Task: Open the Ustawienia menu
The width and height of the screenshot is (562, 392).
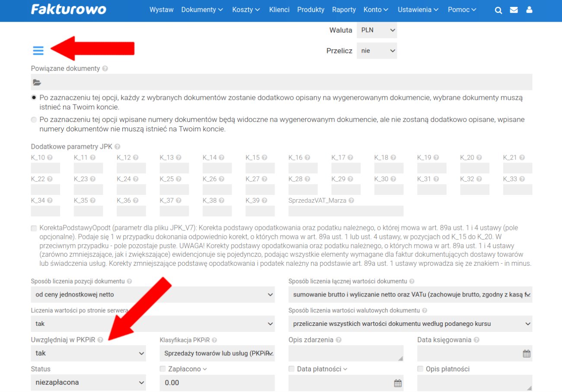Action: pyautogui.click(x=418, y=10)
